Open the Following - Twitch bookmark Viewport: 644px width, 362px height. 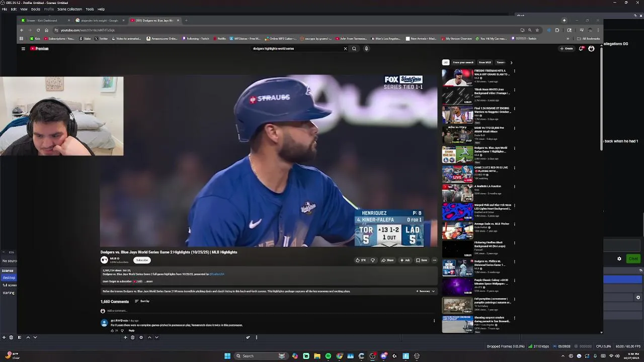point(196,39)
